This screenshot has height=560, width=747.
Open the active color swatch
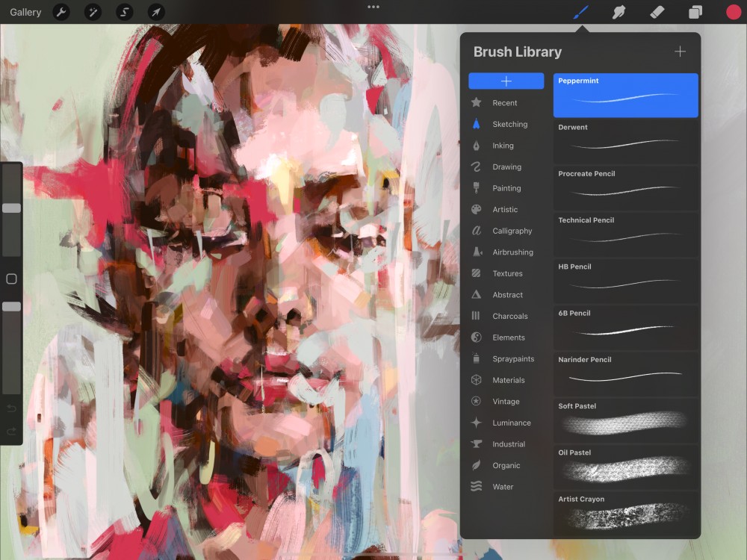pos(734,12)
